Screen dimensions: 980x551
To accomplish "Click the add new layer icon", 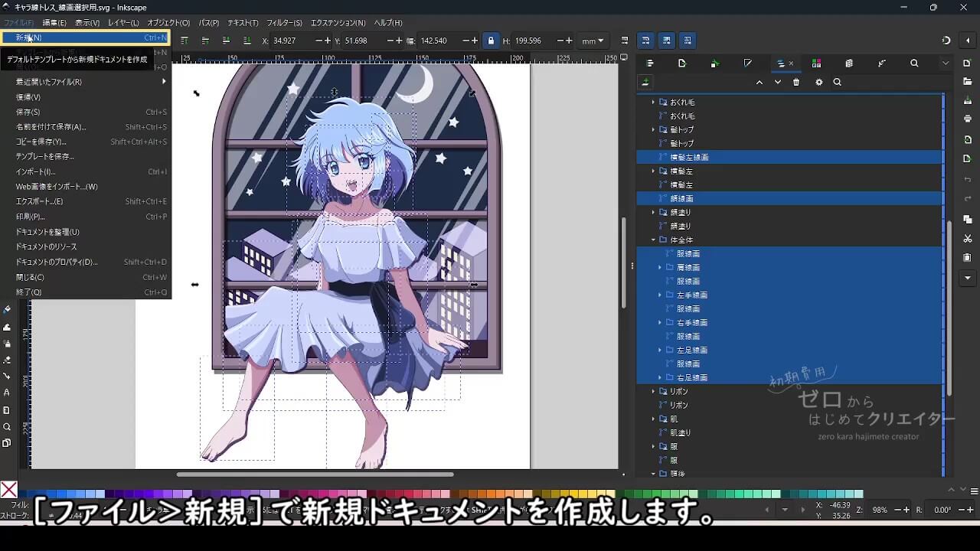I will click(645, 83).
